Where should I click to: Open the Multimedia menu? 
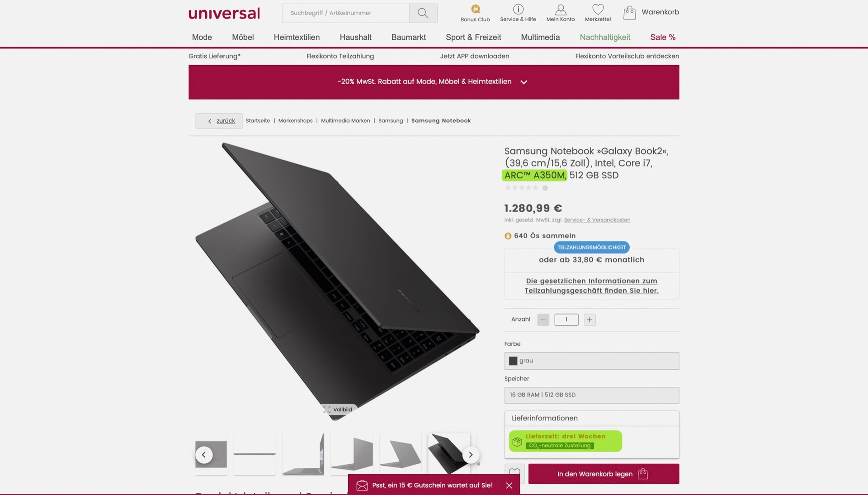pyautogui.click(x=540, y=37)
